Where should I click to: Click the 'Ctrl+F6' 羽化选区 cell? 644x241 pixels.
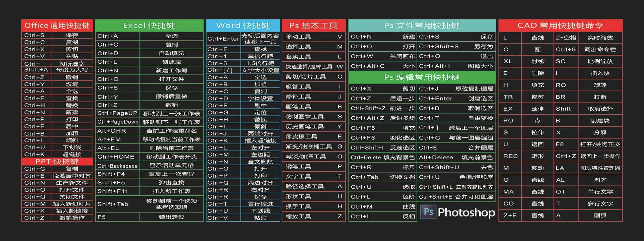[x=383, y=138]
